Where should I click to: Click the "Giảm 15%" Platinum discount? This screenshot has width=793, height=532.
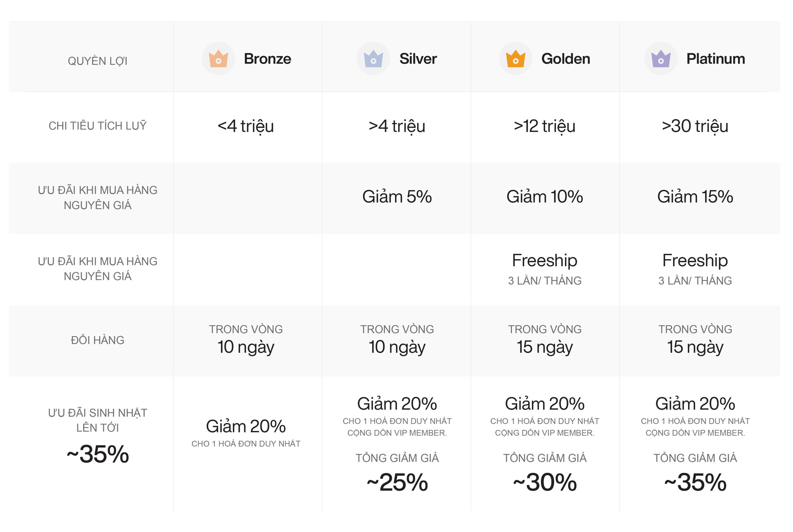[x=695, y=197]
